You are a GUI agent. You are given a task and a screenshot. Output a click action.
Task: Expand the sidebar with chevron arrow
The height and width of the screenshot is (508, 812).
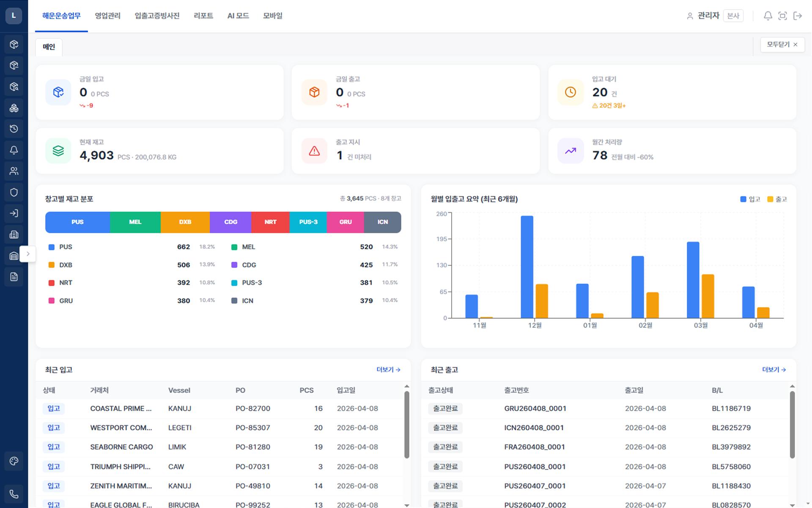pyautogui.click(x=28, y=254)
